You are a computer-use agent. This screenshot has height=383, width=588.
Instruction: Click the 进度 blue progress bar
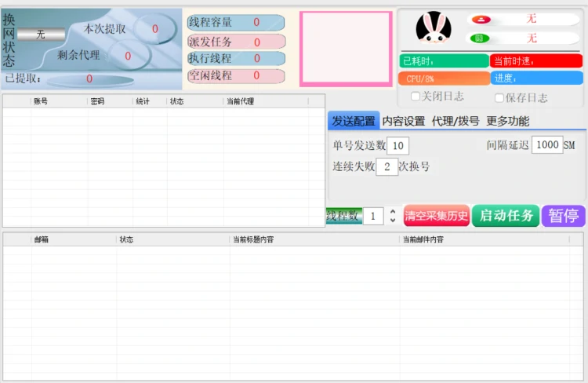pyautogui.click(x=537, y=78)
